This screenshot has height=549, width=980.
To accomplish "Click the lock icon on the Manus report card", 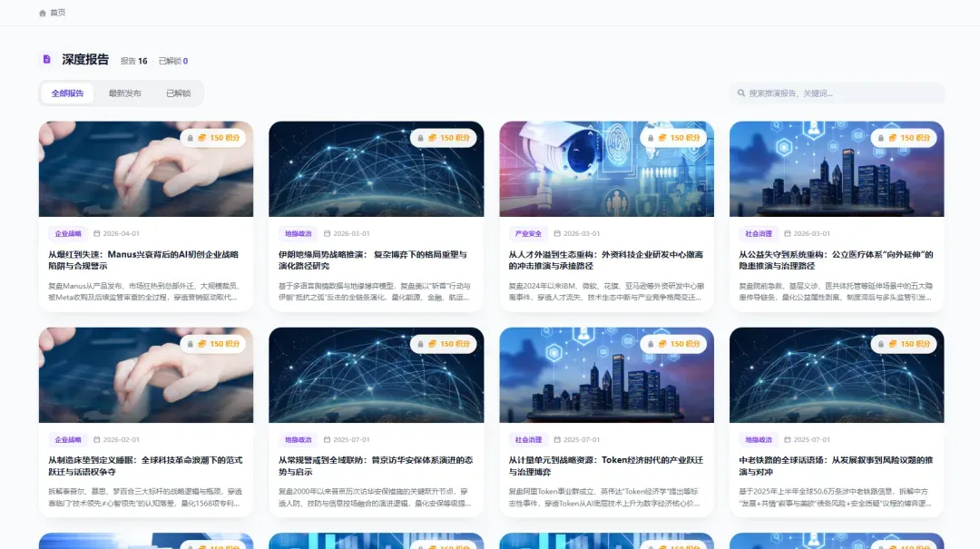I will 190,138.
